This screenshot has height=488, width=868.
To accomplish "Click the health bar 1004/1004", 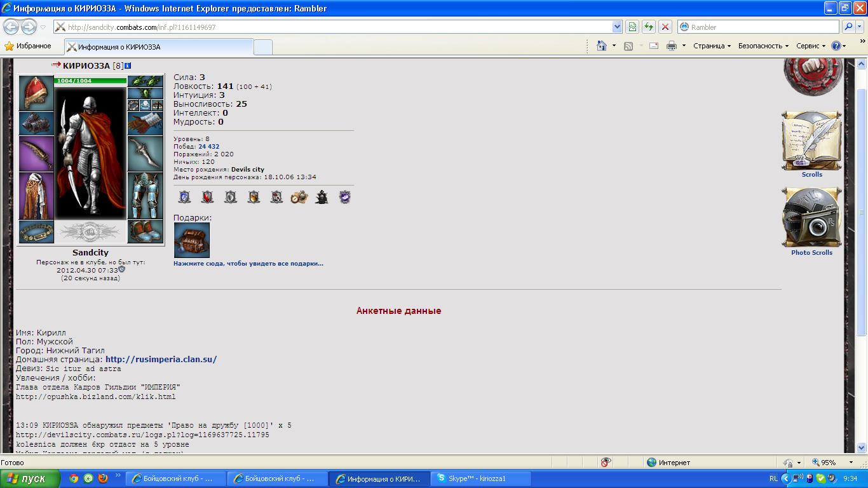I will point(90,81).
